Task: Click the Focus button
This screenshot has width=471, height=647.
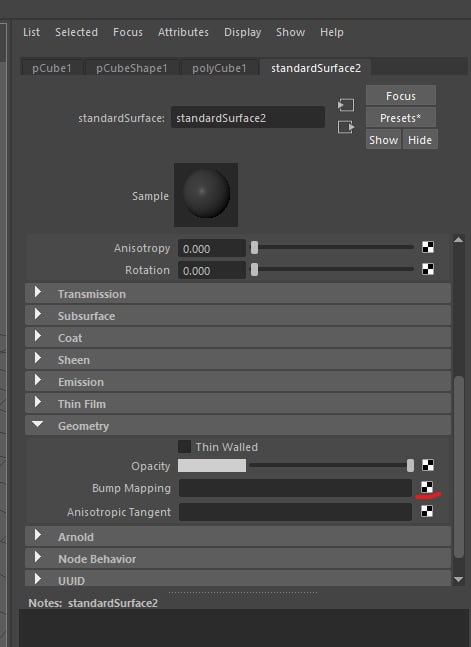Action: pyautogui.click(x=401, y=96)
